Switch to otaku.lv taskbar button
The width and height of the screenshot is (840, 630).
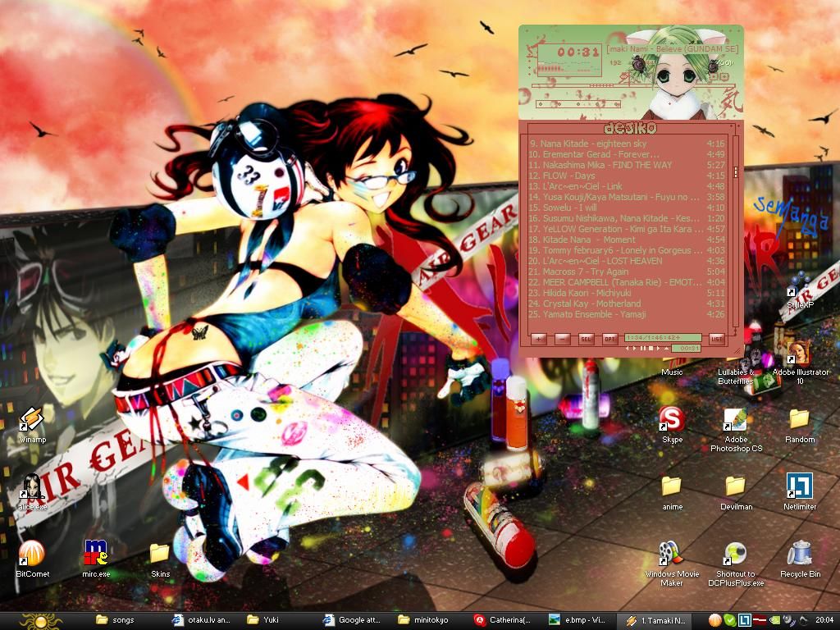pos(203,621)
